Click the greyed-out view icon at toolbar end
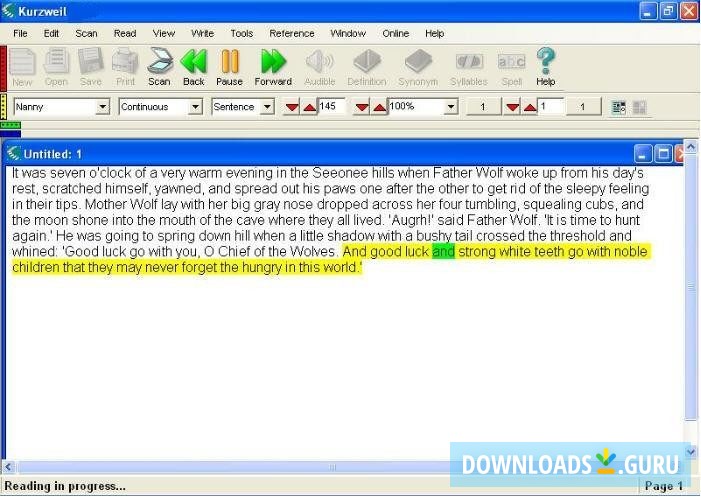Viewport: 701px width, 497px height. coord(639,107)
